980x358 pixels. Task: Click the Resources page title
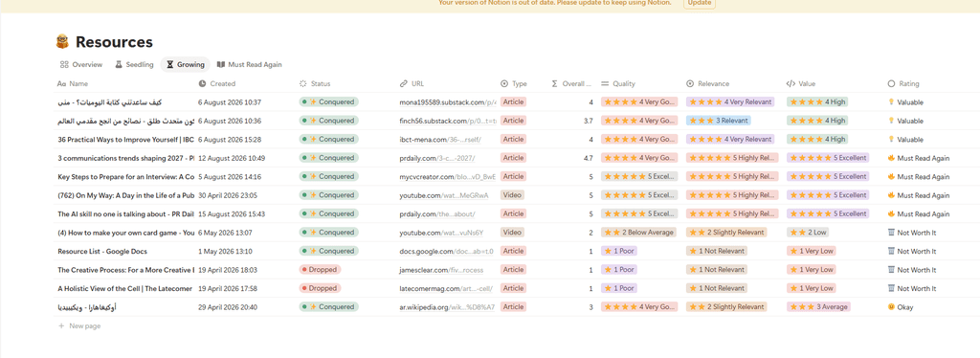[115, 42]
